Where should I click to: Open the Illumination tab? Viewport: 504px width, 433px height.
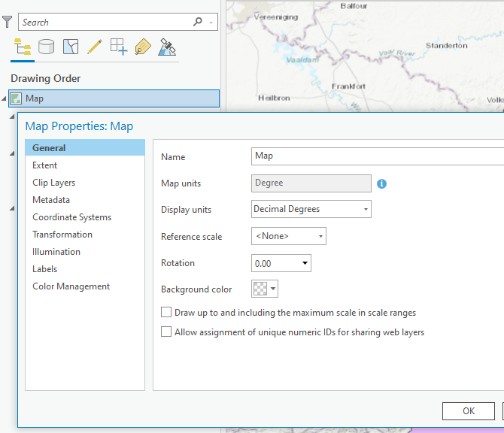(x=85, y=252)
